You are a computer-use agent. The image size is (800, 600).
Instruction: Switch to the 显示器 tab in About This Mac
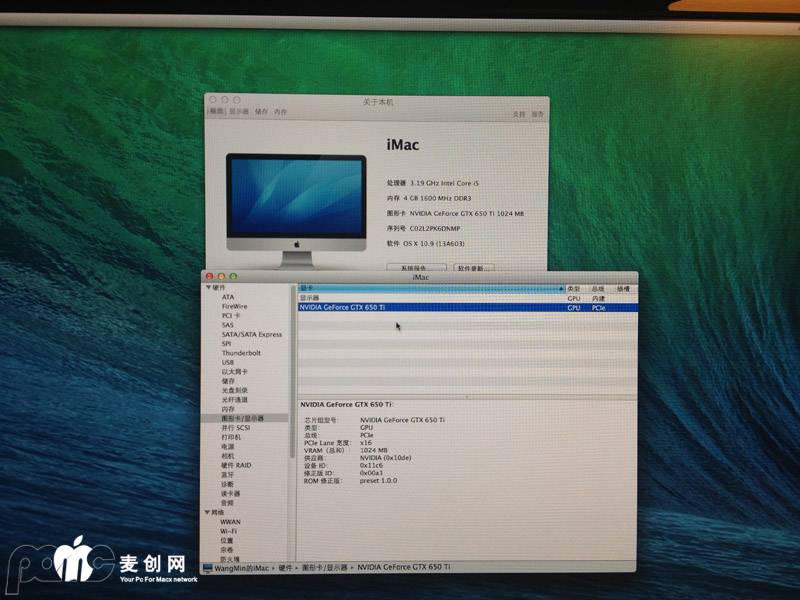(x=239, y=113)
